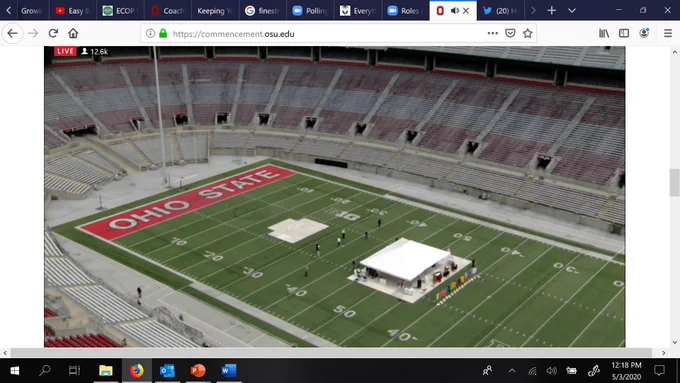680x383 pixels.
Task: Open Outlook from taskbar
Action: click(x=167, y=370)
